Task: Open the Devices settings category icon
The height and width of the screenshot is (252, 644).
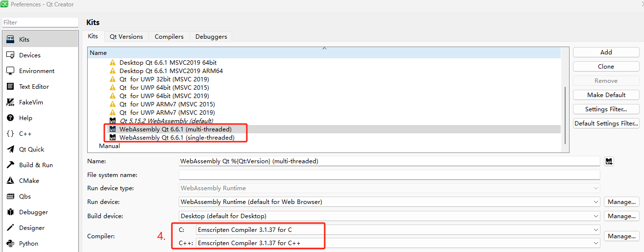Action: (x=10, y=55)
